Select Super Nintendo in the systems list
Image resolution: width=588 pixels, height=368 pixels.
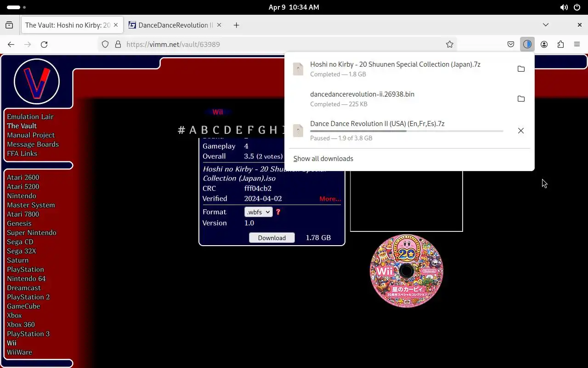[x=32, y=233]
